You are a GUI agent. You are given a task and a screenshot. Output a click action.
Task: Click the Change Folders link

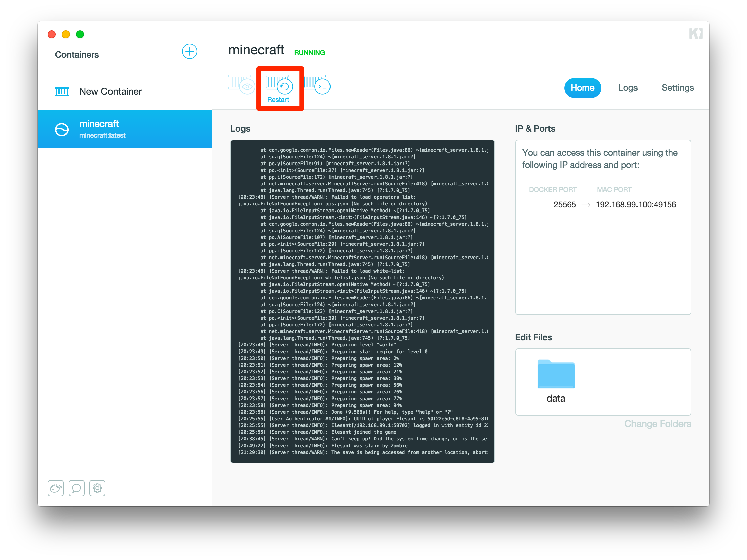tap(657, 424)
